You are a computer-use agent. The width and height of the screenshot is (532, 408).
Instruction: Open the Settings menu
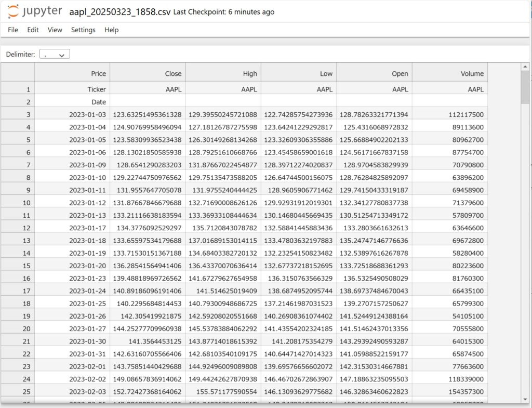pos(83,30)
